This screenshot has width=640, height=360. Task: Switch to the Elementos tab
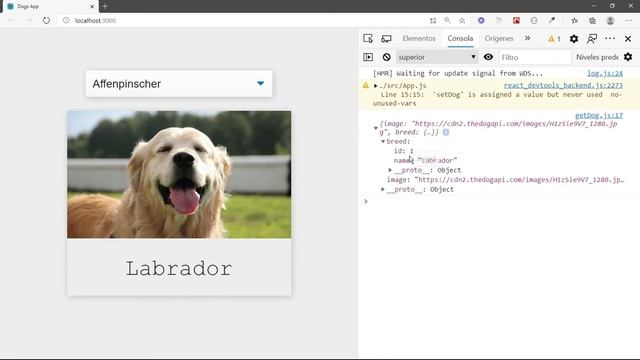(419, 38)
